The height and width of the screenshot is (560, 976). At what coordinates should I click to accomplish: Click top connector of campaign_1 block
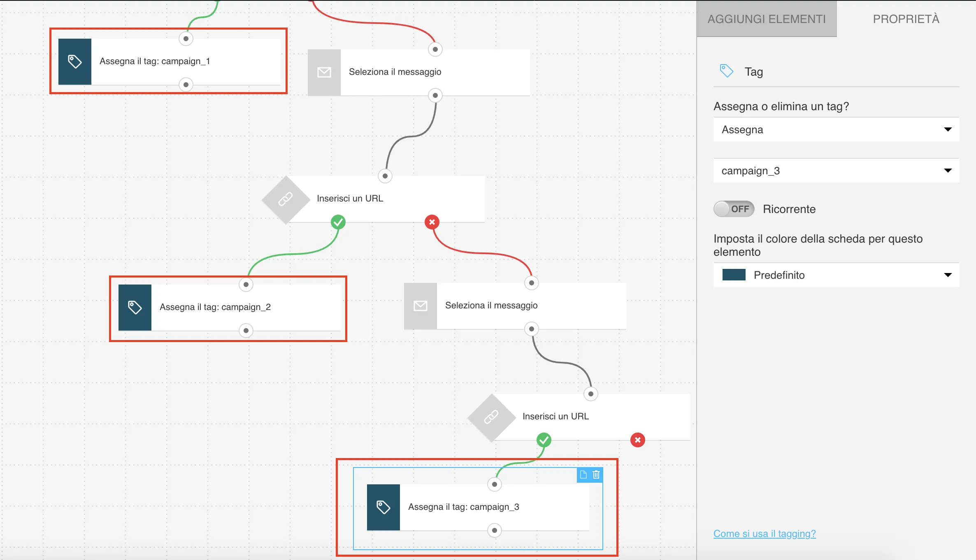(186, 39)
